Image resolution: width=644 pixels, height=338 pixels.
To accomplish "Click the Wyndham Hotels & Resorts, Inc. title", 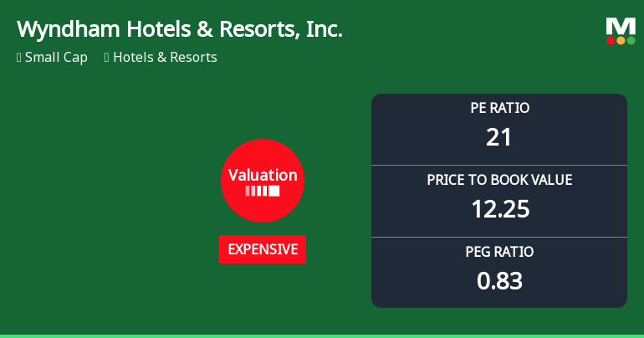I will point(180,29).
